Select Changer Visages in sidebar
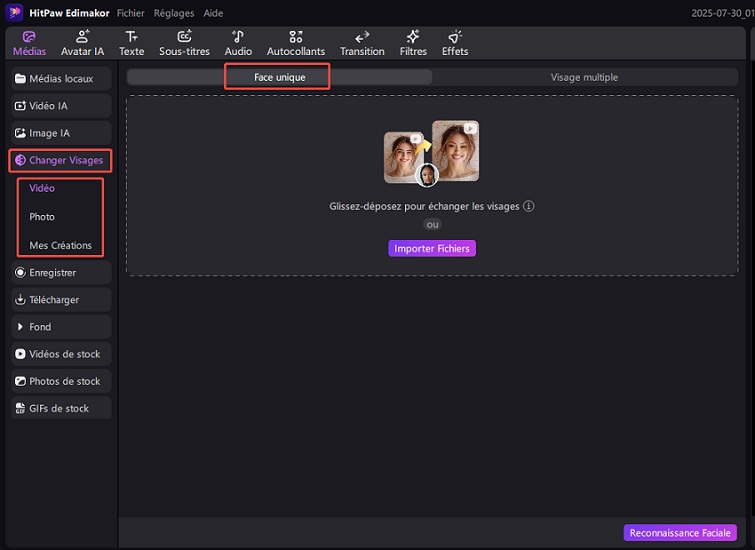Image resolution: width=755 pixels, height=550 pixels. (60, 160)
